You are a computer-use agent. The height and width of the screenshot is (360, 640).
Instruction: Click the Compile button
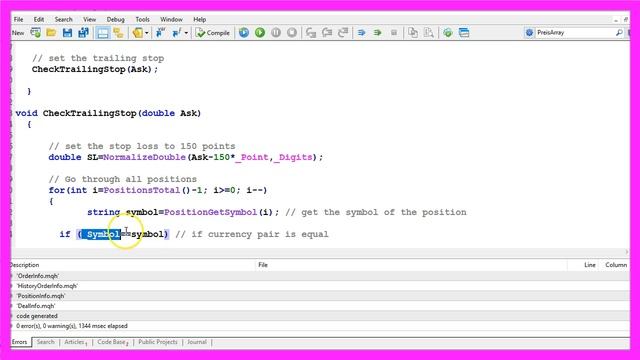click(x=213, y=33)
